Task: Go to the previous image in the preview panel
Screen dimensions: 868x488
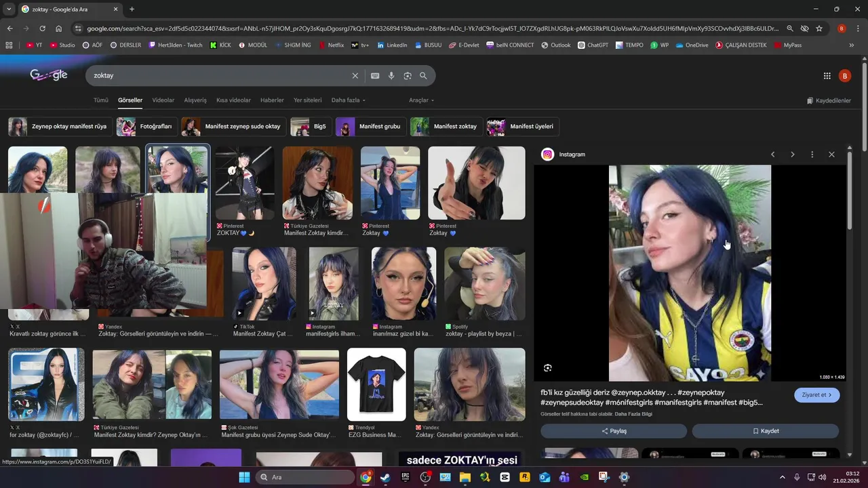Action: point(772,155)
